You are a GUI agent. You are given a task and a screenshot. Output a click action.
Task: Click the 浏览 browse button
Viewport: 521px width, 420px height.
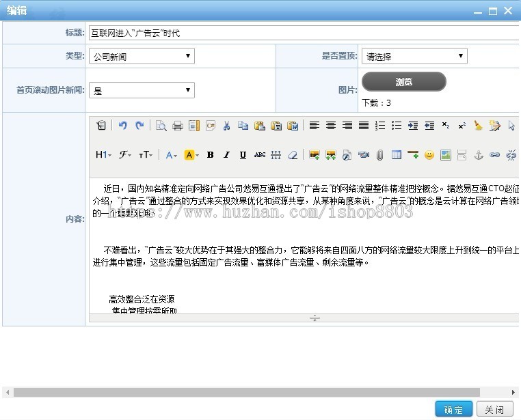coord(403,82)
